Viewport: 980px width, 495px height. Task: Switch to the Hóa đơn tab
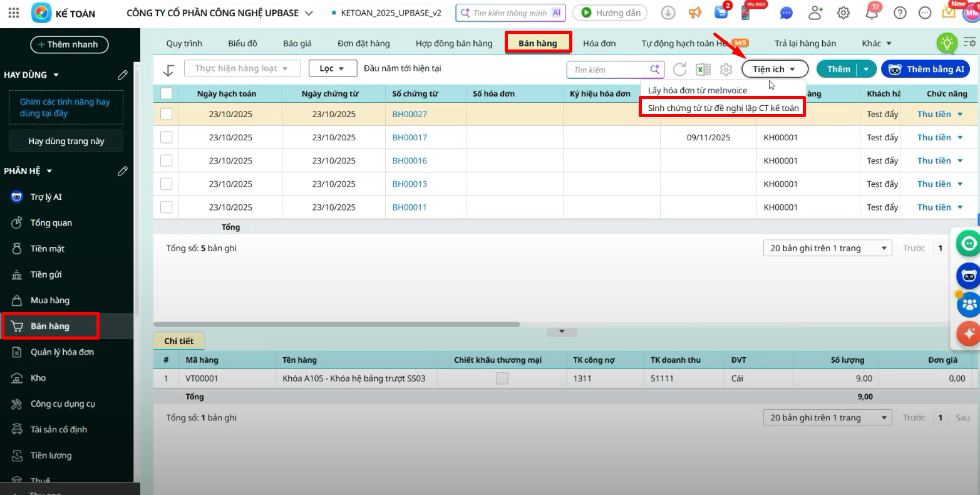pyautogui.click(x=599, y=43)
